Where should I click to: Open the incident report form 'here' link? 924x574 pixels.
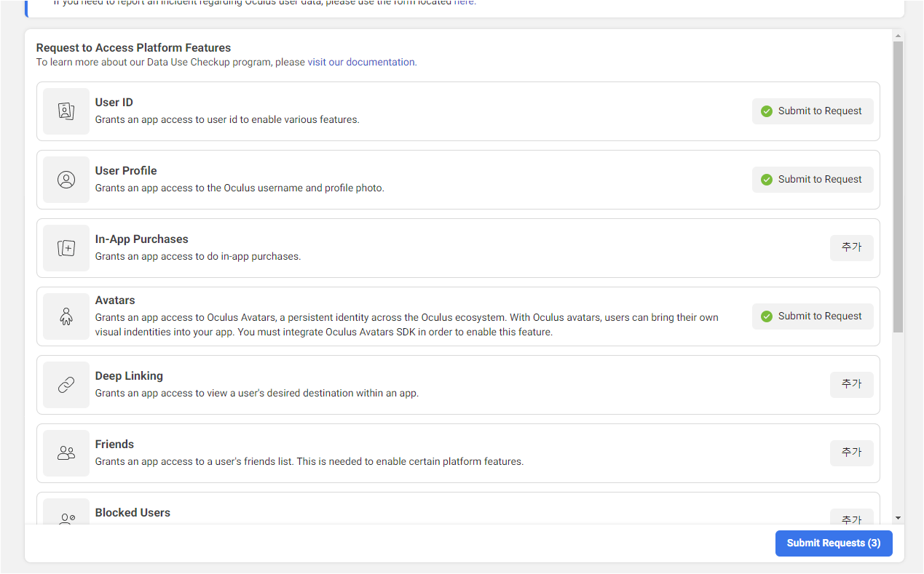tap(465, 3)
